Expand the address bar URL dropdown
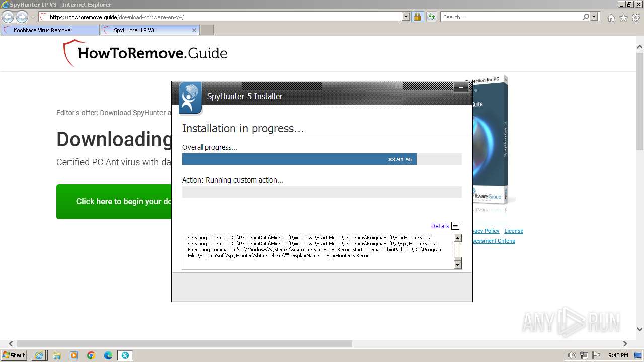 (x=406, y=17)
